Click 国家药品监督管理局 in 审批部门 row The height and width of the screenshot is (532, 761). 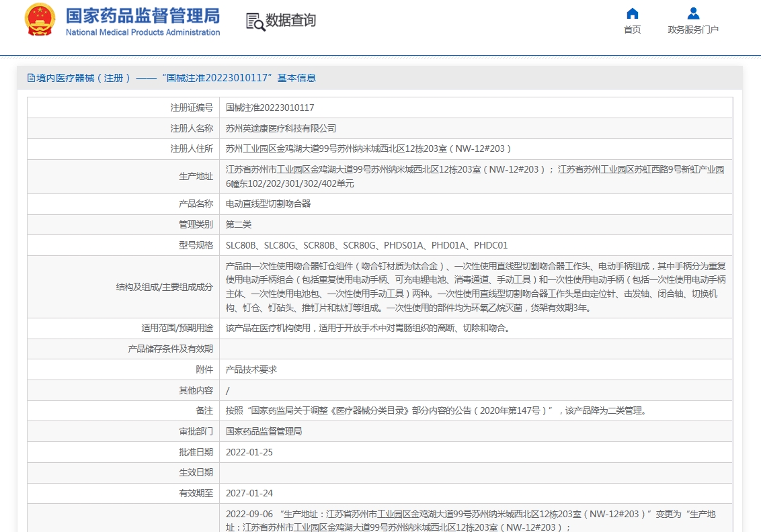pos(264,432)
